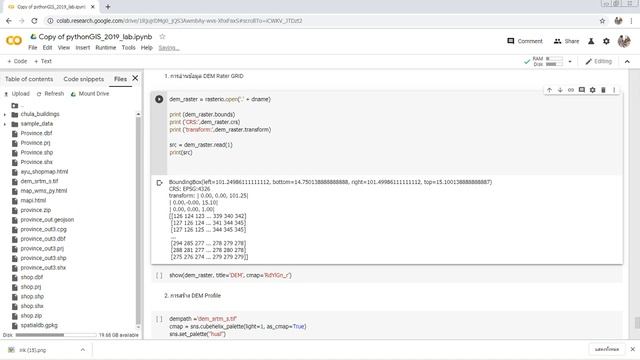Open Tools menu
Viewport: 640px width, 360px height.
129,48
